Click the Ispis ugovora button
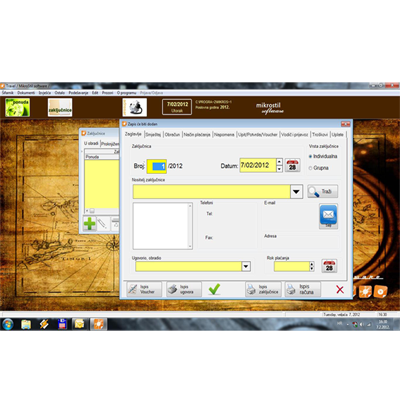400x400 pixels. tap(184, 289)
